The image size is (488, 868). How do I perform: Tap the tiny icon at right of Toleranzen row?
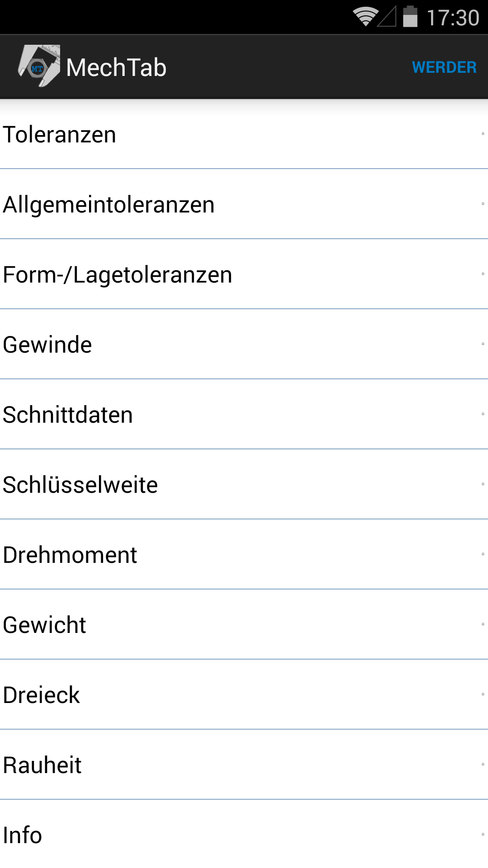point(483,134)
